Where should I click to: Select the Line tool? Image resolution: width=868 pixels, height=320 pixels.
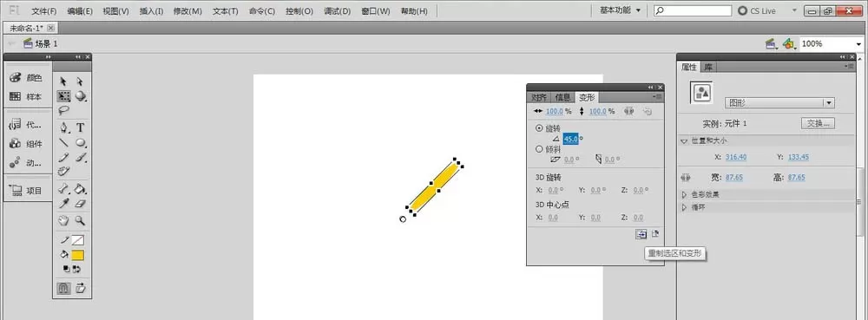tap(63, 142)
